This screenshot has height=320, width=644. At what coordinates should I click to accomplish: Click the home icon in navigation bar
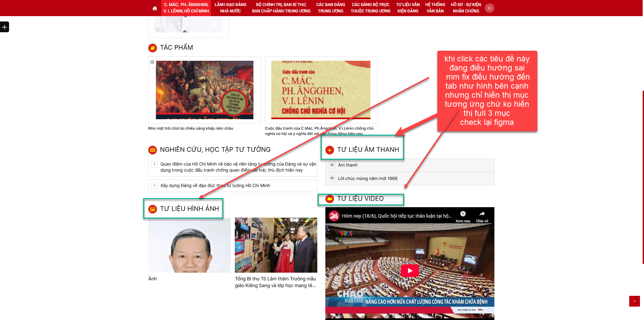tap(155, 8)
